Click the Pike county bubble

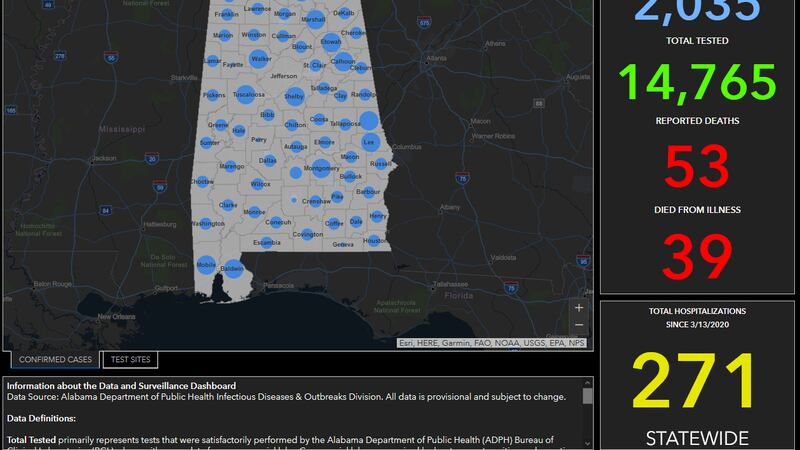coord(337,196)
